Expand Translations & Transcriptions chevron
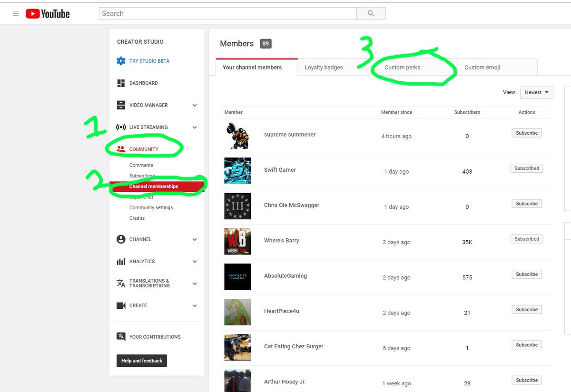This screenshot has height=392, width=571. 195,284
